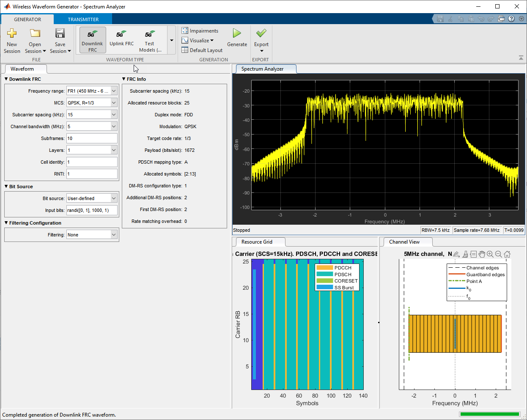The width and height of the screenshot is (527, 420).
Task: Click the Impairments button
Action: pos(200,31)
